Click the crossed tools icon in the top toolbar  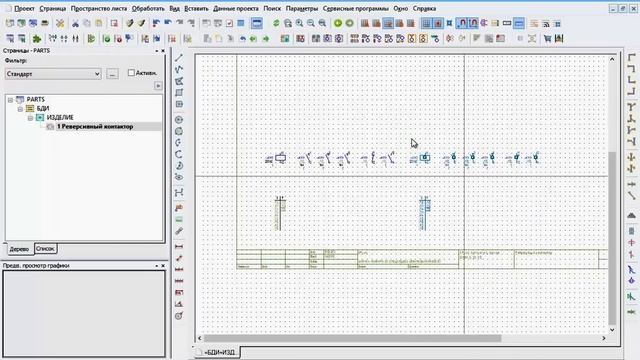coord(60,23)
